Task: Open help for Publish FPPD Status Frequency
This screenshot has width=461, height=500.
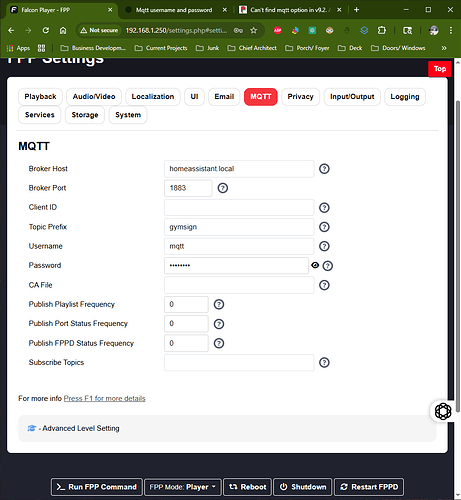Action: (x=219, y=343)
